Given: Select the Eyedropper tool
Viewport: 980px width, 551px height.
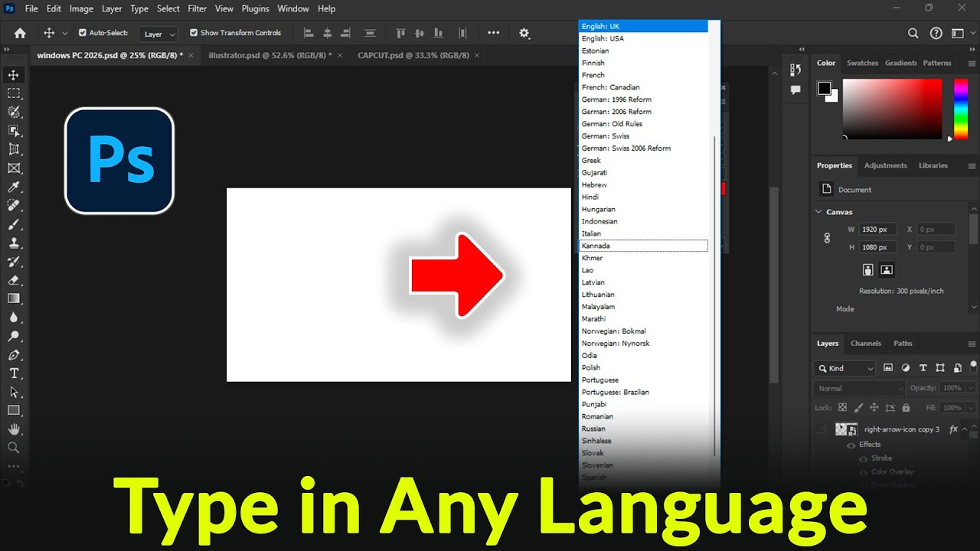Looking at the screenshot, I should click(x=14, y=187).
